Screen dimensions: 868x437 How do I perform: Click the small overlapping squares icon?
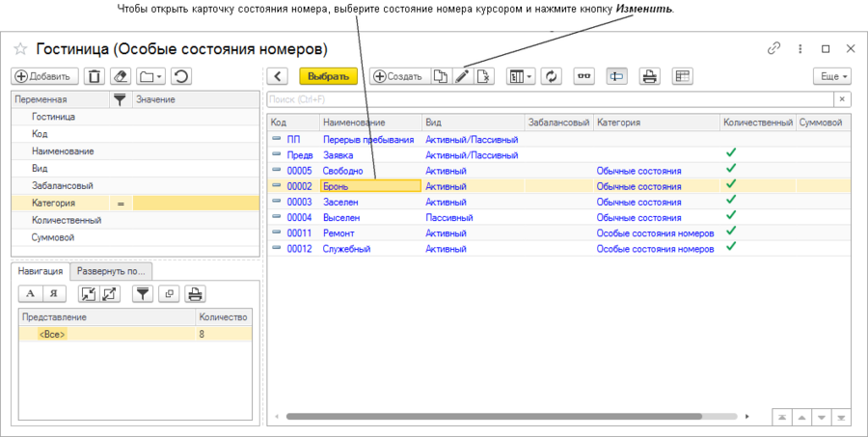pyautogui.click(x=169, y=293)
